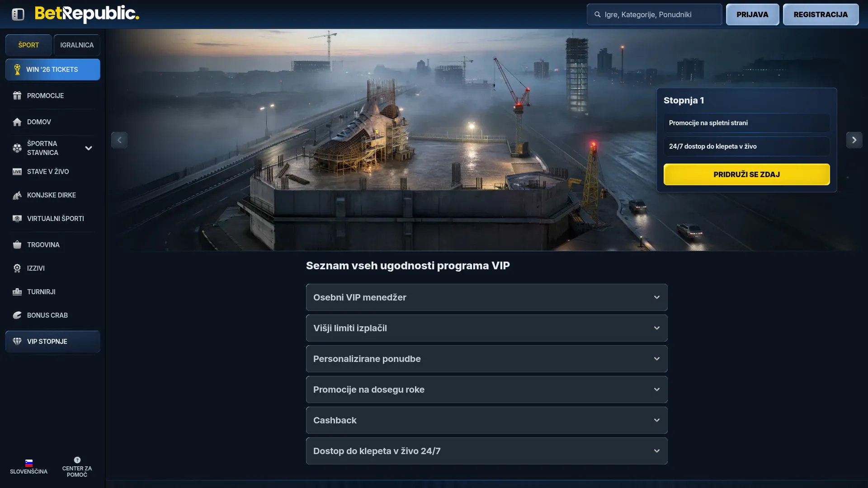
Task: Open Bonus Crab icon in sidebar
Action: (17, 315)
